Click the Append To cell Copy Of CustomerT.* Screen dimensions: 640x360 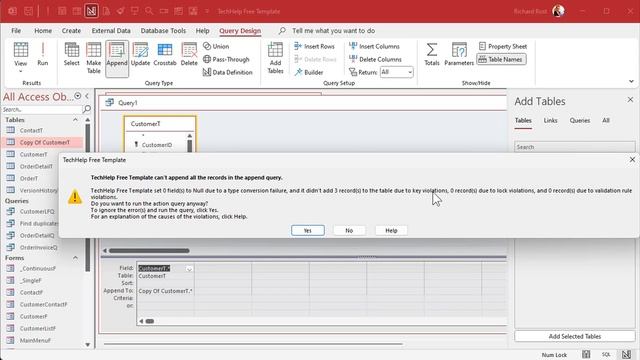coord(165,291)
